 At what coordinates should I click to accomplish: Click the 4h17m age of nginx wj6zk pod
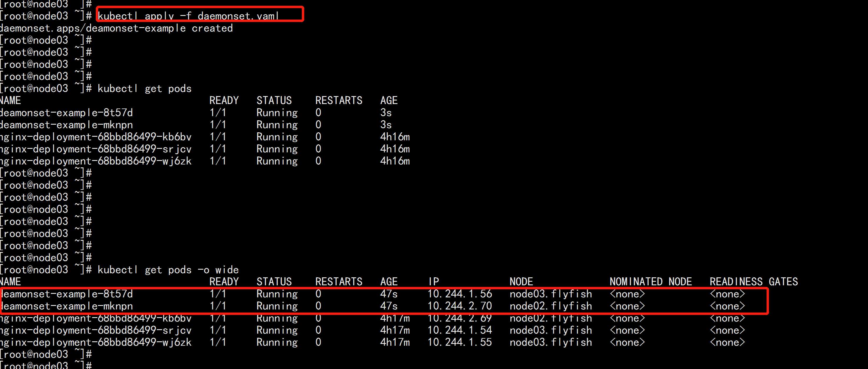[395, 342]
